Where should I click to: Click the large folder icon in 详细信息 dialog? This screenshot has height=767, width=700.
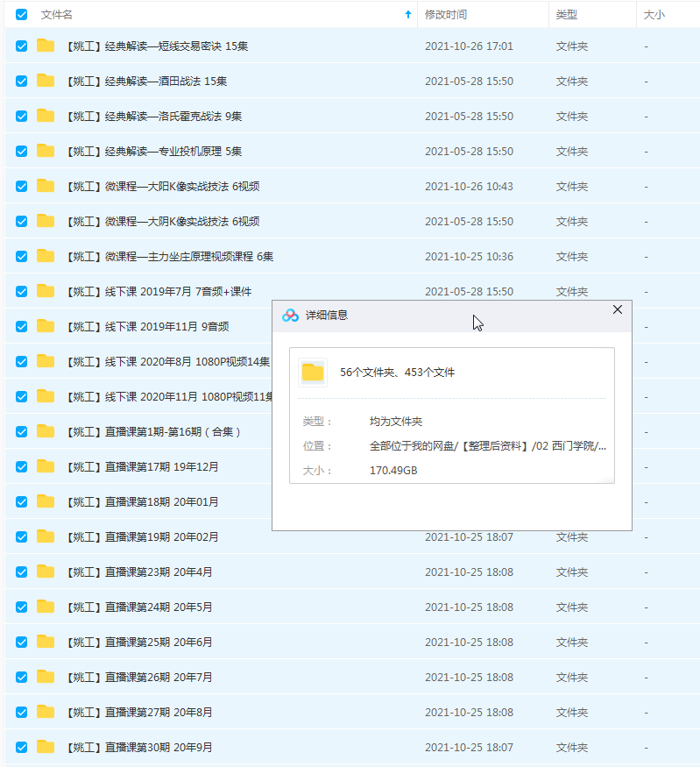point(313,373)
